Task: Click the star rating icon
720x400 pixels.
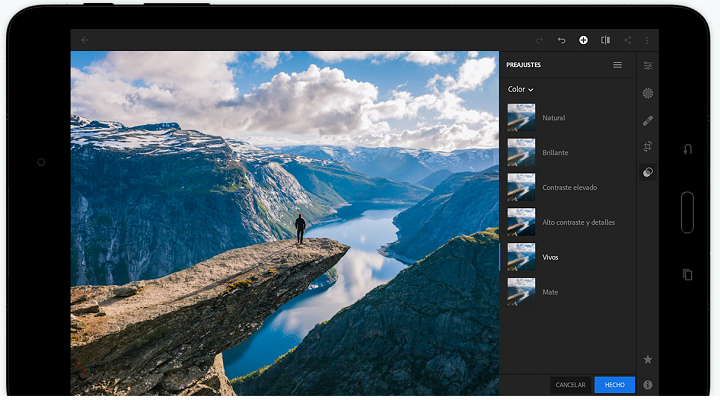Action: point(648,359)
